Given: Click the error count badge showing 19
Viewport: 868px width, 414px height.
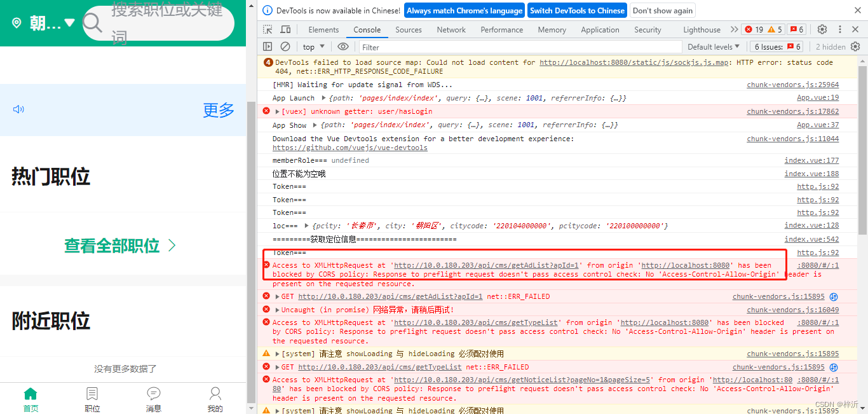Looking at the screenshot, I should [x=754, y=29].
